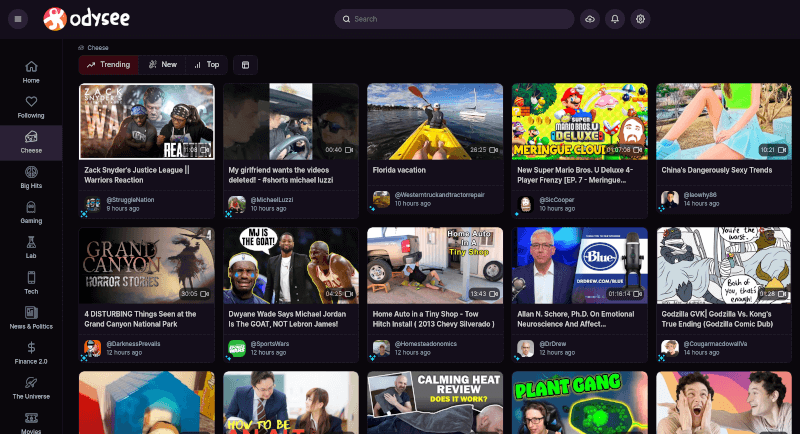Click the @MichaelLuzzi channel avatar

[x=237, y=205]
